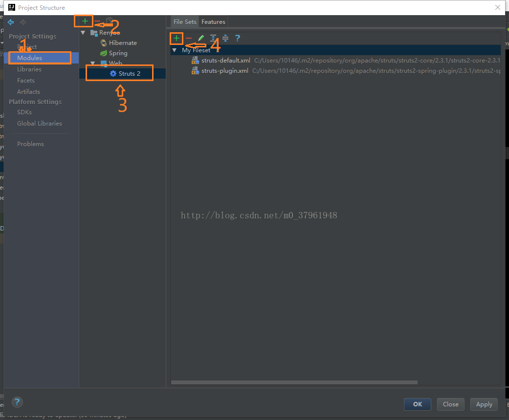Select the Web facet

[115, 63]
